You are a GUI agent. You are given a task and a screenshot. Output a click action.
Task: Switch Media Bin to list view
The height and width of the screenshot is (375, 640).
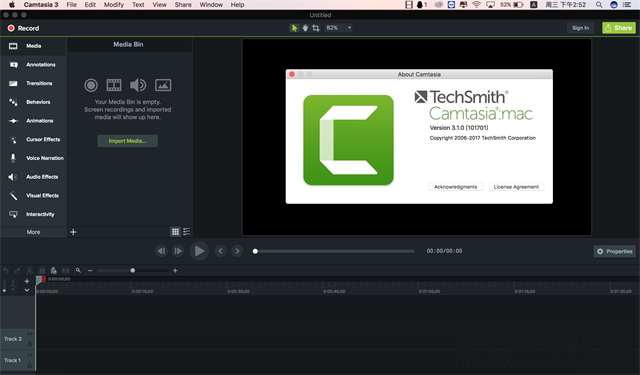187,232
